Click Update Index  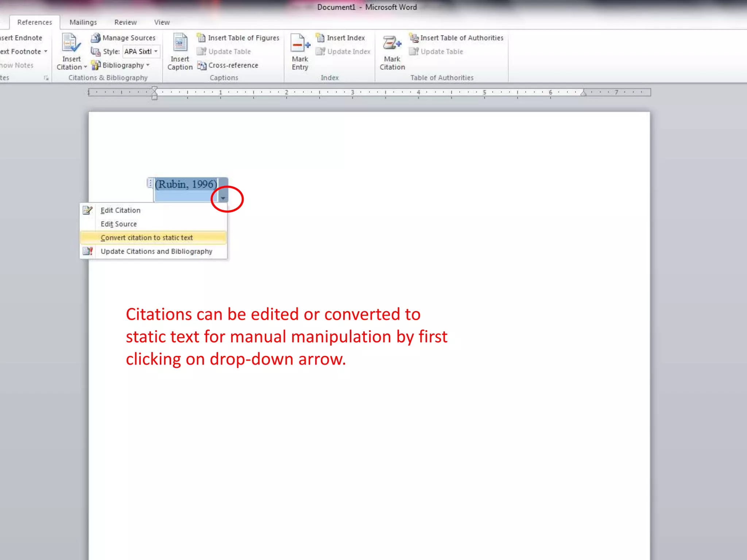pos(343,51)
